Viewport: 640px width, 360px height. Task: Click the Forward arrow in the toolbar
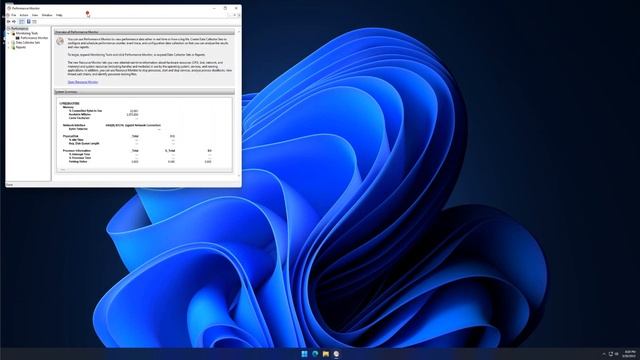click(14, 22)
